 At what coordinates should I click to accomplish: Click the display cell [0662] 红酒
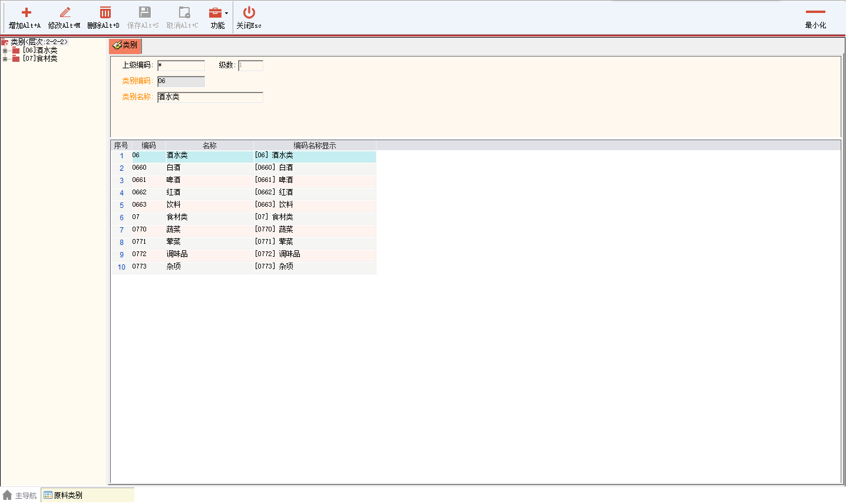[315, 193]
